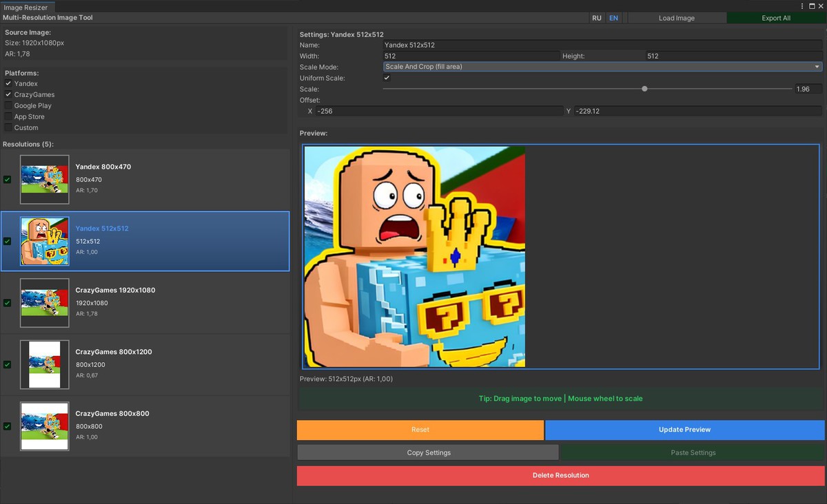827x504 pixels.
Task: Click the CrazyGames 800x800 title text
Action: [x=112, y=413]
